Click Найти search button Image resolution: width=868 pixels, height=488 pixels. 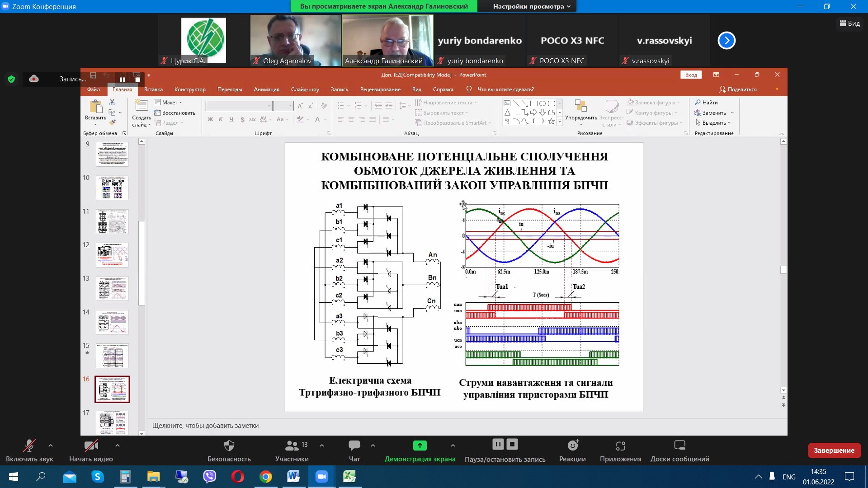point(707,103)
